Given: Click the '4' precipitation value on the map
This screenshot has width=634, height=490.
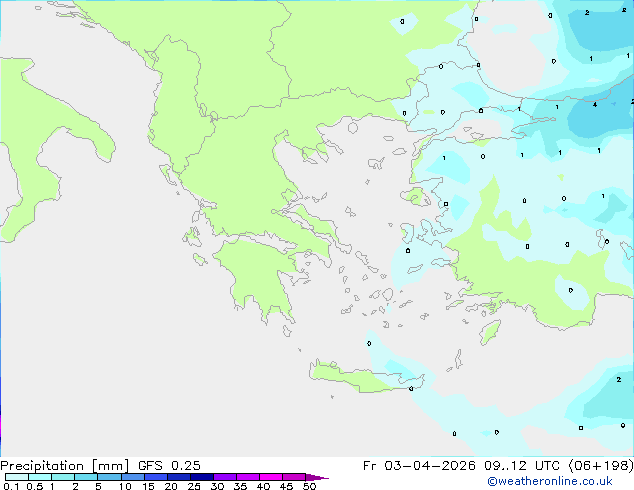Looking at the screenshot, I should (595, 105).
